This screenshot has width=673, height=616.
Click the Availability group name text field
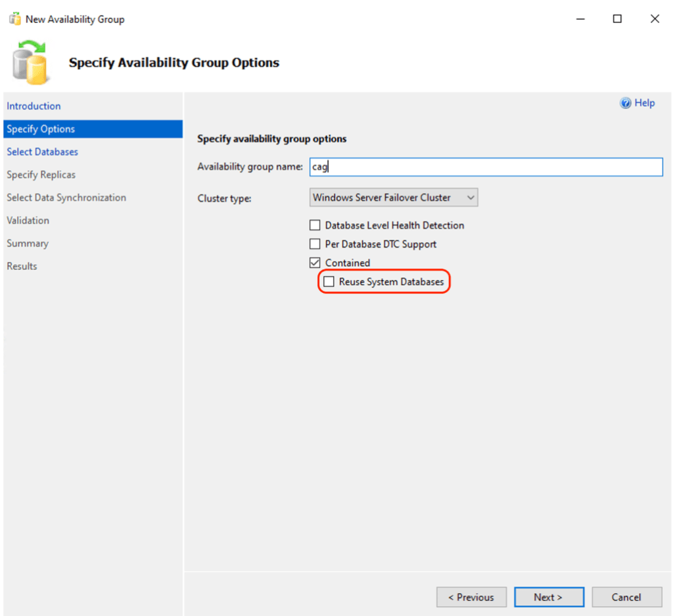(485, 167)
